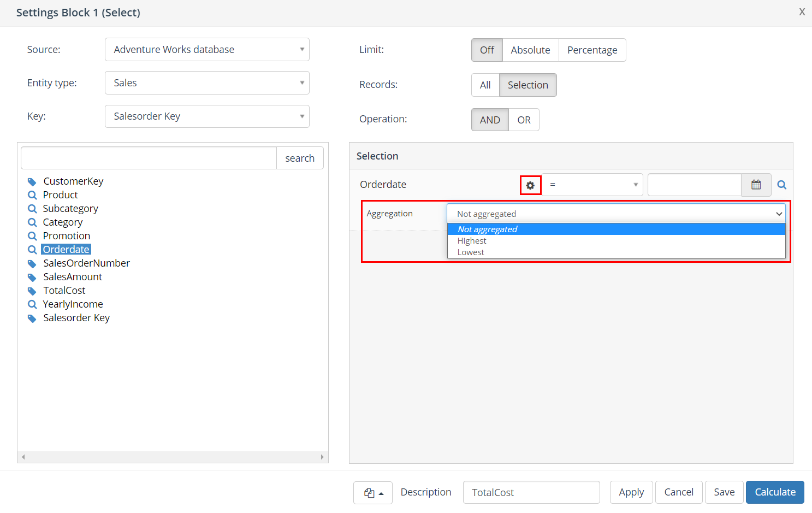This screenshot has width=812, height=513.
Task: Change Operation to OR
Action: click(524, 120)
